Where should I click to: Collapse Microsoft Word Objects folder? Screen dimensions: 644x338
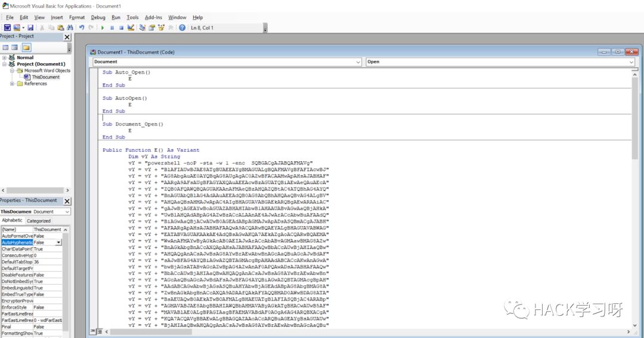12,70
